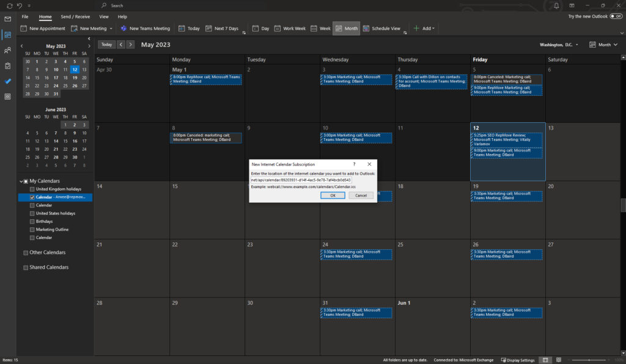
Task: Open the People module in the sidebar
Action: click(x=7, y=50)
